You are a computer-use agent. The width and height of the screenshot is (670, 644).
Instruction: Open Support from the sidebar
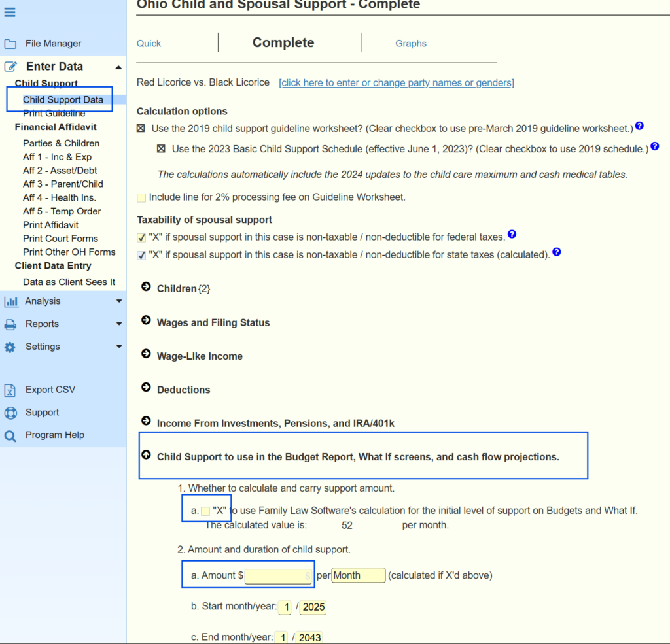43,412
